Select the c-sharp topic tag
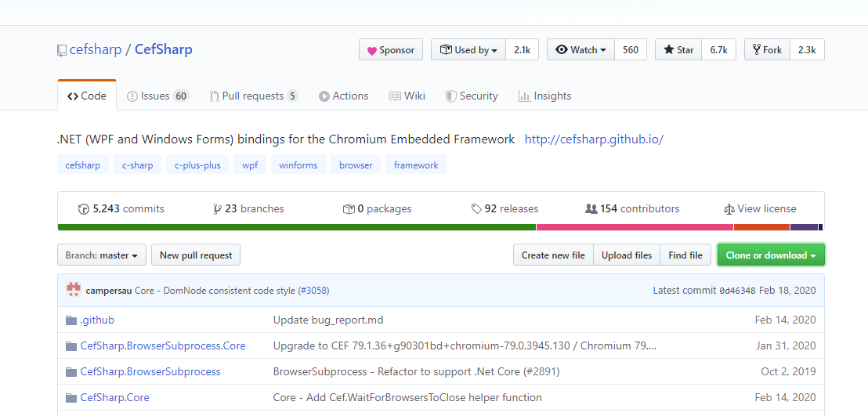This screenshot has width=868, height=416. point(138,165)
